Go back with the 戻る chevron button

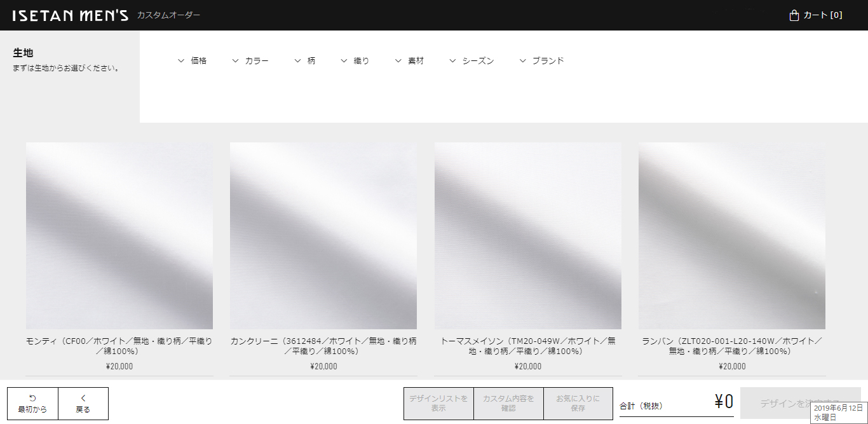83,404
